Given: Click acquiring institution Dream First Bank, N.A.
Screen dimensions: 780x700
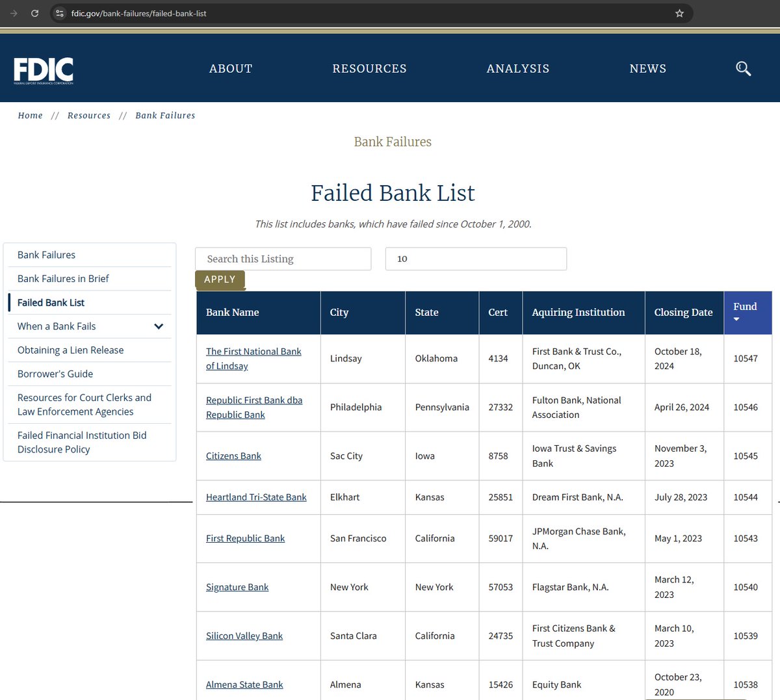Looking at the screenshot, I should point(577,497).
